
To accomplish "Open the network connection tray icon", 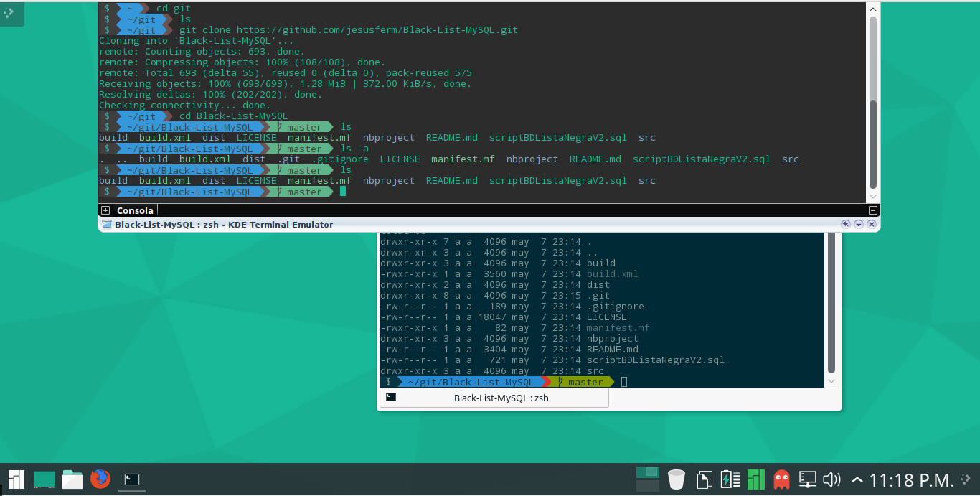I will [808, 479].
